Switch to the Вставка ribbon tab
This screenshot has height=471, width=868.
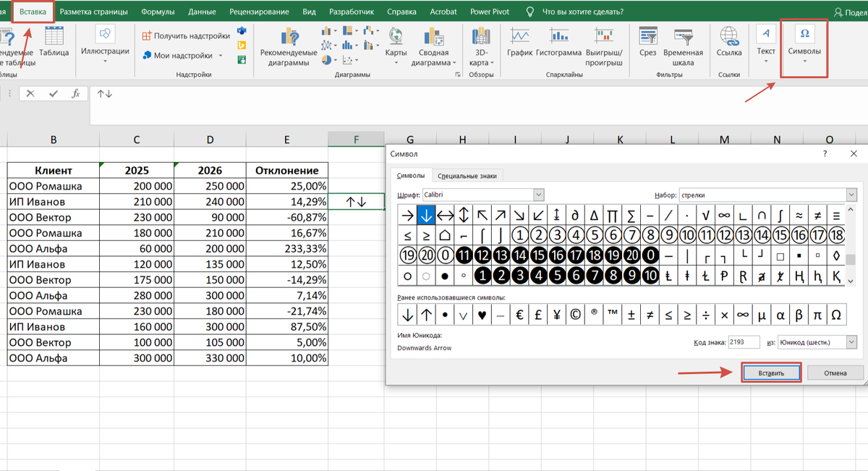click(33, 12)
